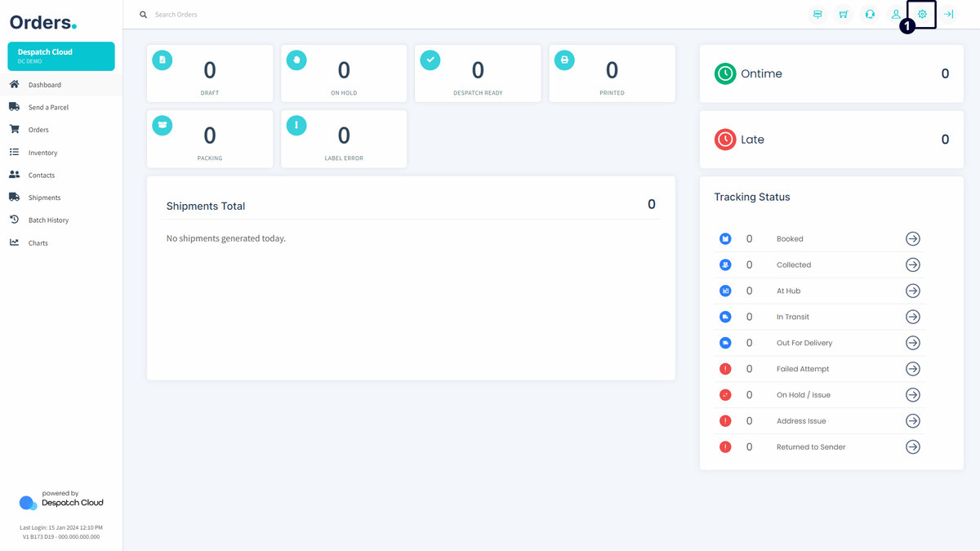Click the user profile icon
This screenshot has width=980, height=551.
click(x=896, y=15)
